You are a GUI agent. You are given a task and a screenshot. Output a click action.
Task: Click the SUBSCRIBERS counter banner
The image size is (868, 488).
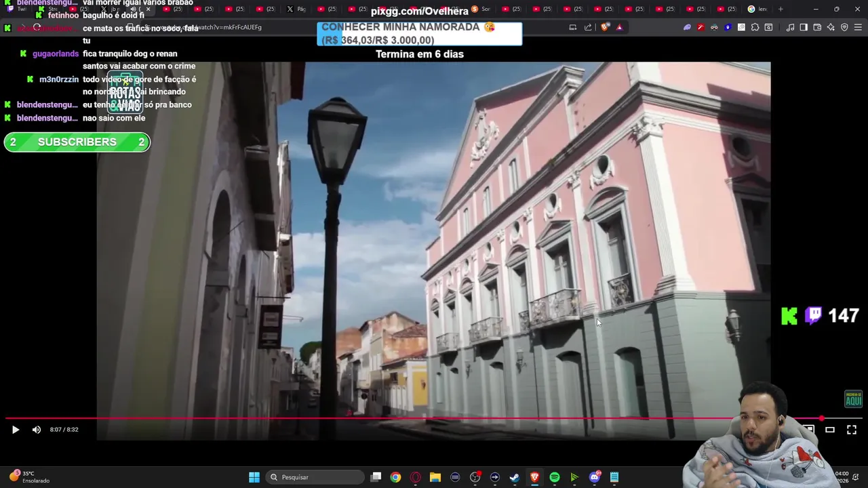click(77, 142)
